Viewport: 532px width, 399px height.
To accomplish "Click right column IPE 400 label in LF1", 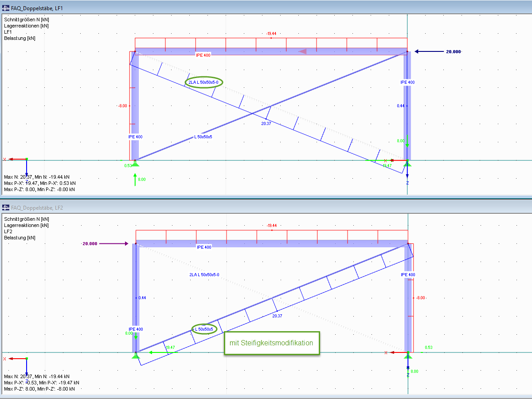I will pyautogui.click(x=407, y=82).
